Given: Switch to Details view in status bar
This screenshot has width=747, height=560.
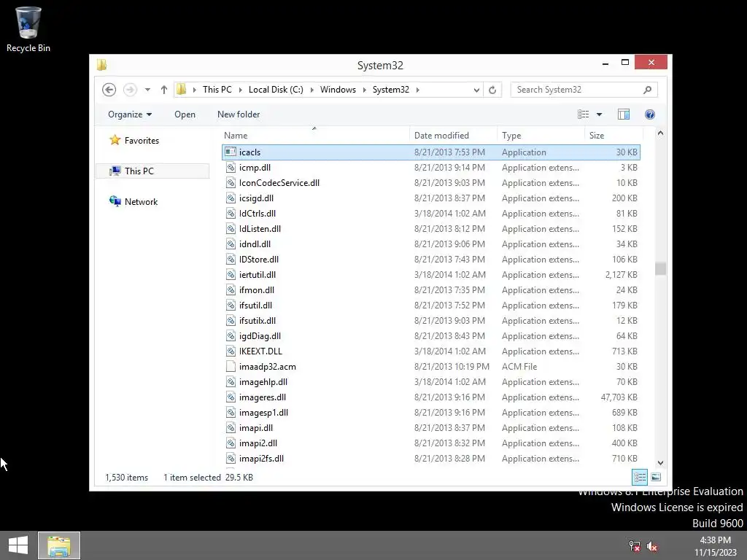Looking at the screenshot, I should coord(640,477).
